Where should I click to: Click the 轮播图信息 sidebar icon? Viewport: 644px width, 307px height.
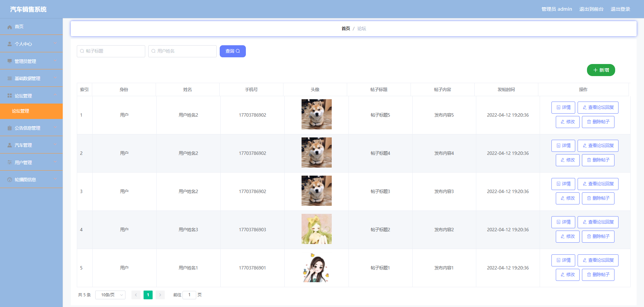click(10, 180)
